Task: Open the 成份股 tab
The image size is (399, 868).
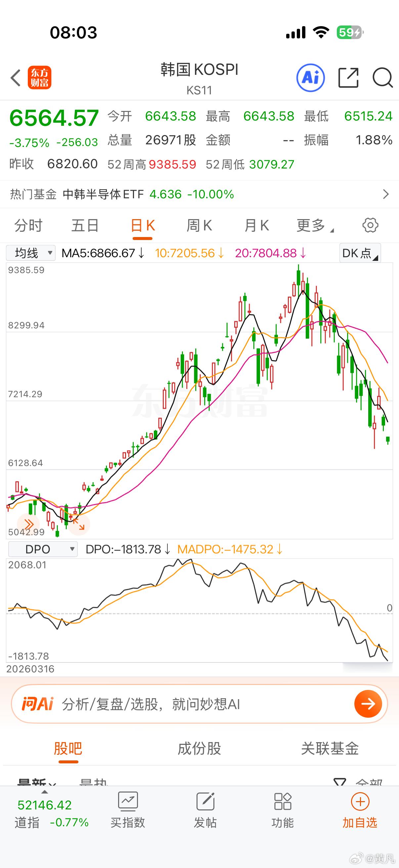Action: tap(199, 748)
